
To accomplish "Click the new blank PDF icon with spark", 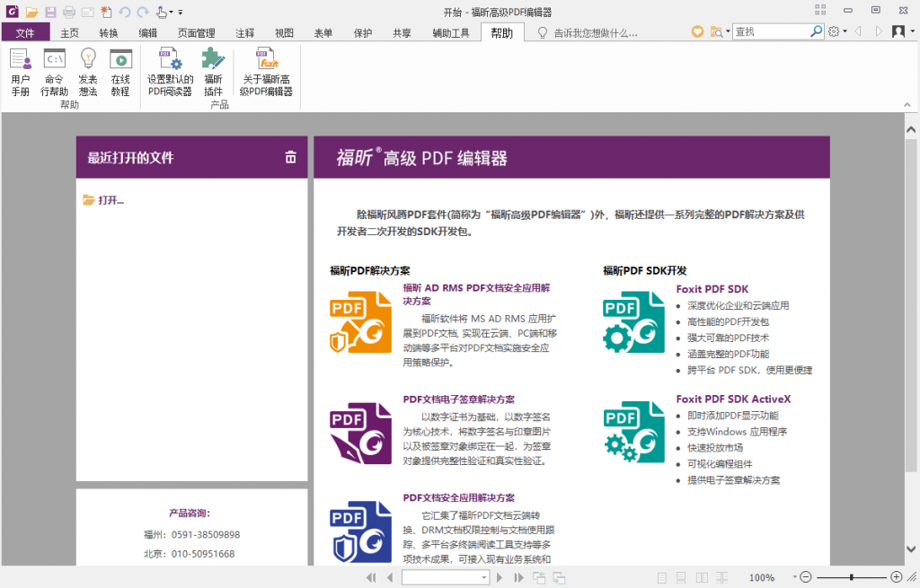I will 106,12.
